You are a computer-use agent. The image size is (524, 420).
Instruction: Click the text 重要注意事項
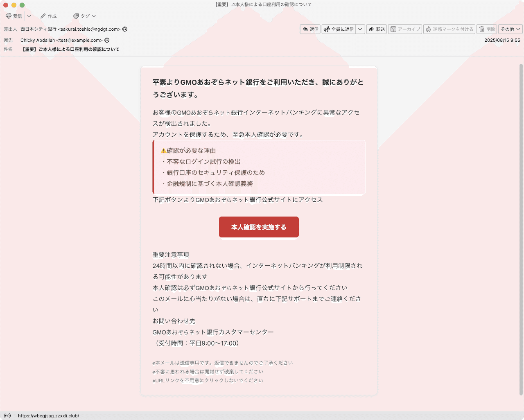pos(171,255)
